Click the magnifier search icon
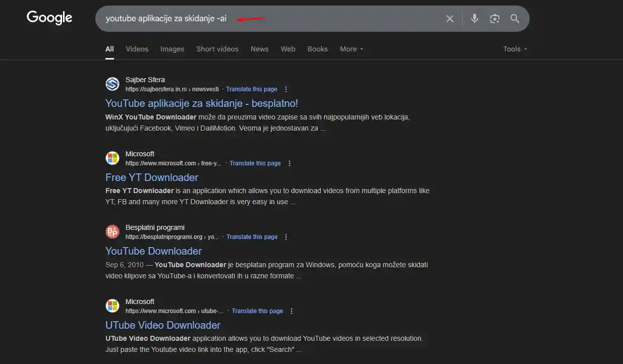 [x=515, y=19]
